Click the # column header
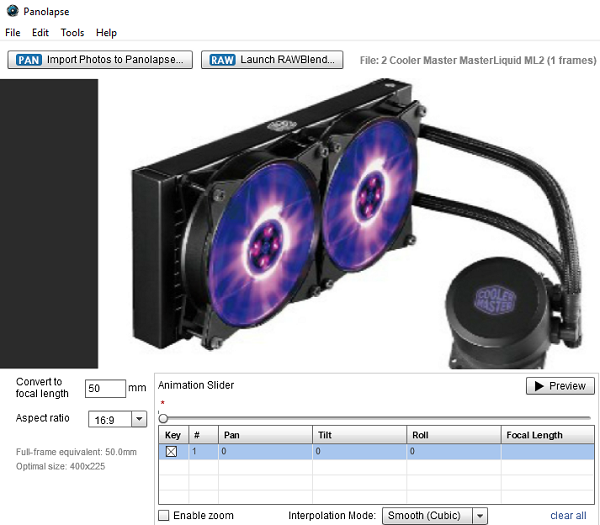Image resolution: width=600 pixels, height=525 pixels. pyautogui.click(x=204, y=435)
